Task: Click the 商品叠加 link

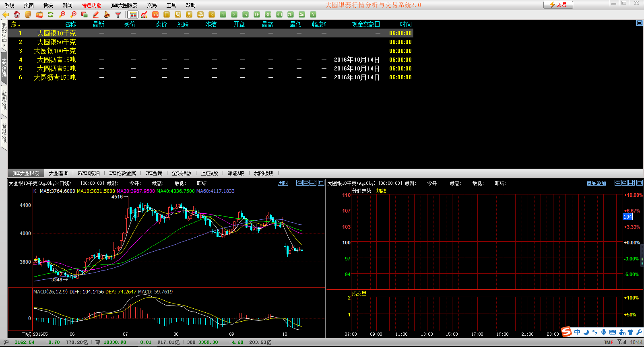Action: 596,183
